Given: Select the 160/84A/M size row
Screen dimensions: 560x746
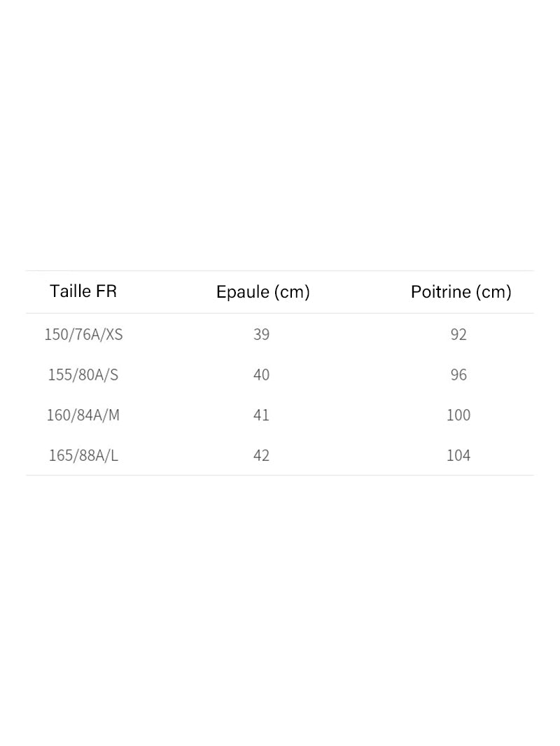Looking at the screenshot, I should pyautogui.click(x=280, y=415).
